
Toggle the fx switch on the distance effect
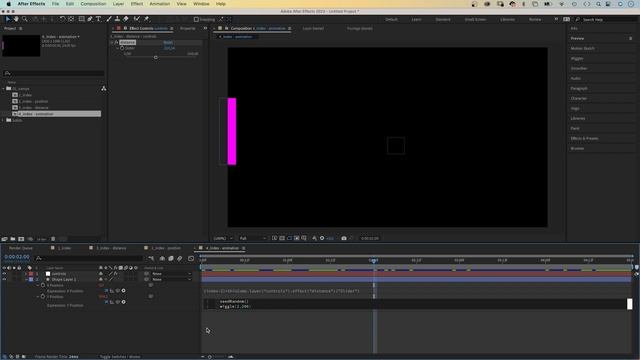pyautogui.click(x=116, y=42)
